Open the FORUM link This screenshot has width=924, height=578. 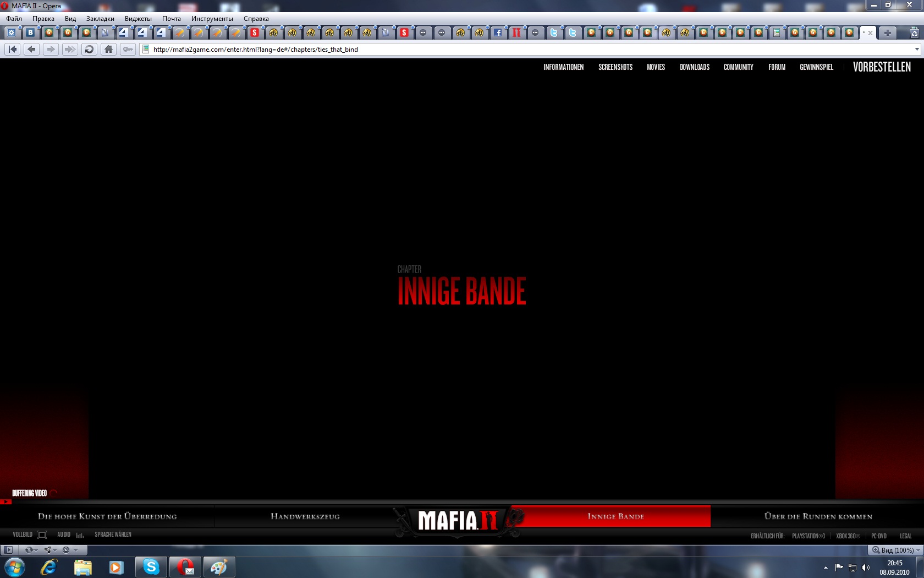click(x=777, y=67)
